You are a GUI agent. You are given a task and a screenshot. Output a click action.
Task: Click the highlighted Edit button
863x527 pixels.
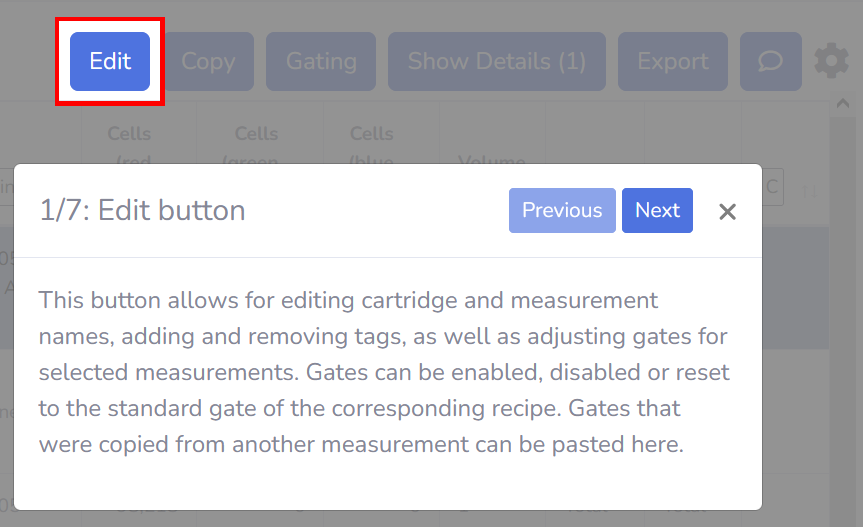coord(110,61)
